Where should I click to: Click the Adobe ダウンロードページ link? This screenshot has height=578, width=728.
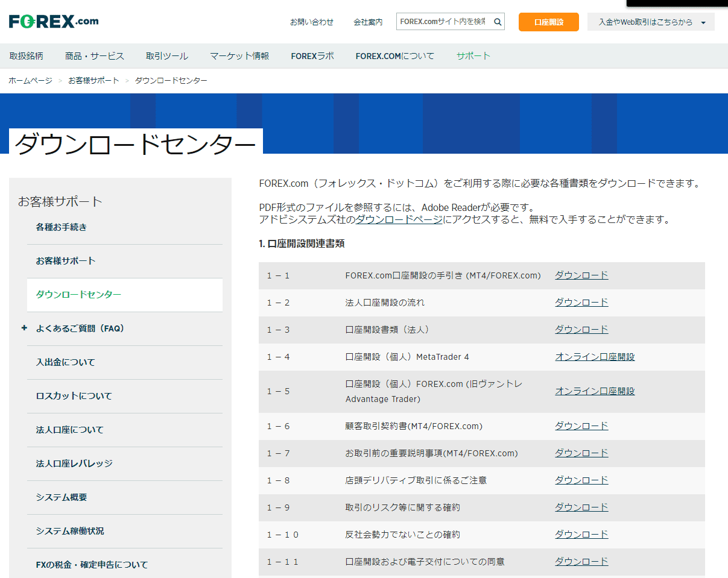pos(398,220)
